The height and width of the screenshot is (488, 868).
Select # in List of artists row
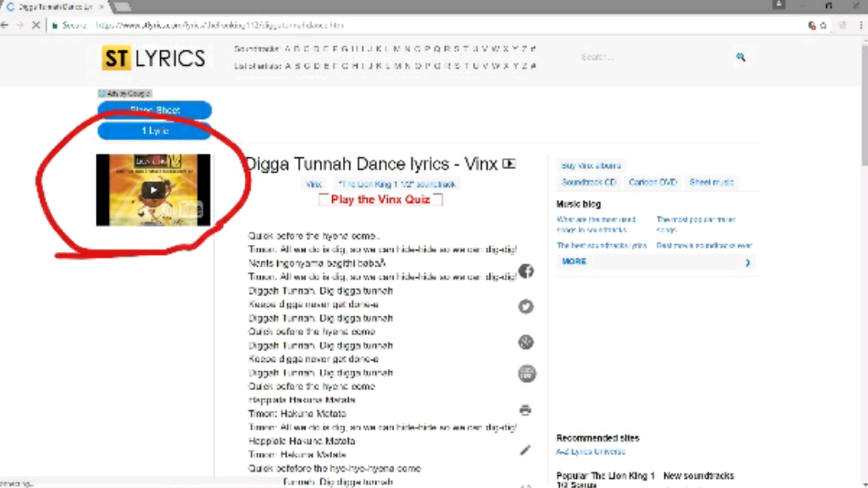(x=533, y=66)
